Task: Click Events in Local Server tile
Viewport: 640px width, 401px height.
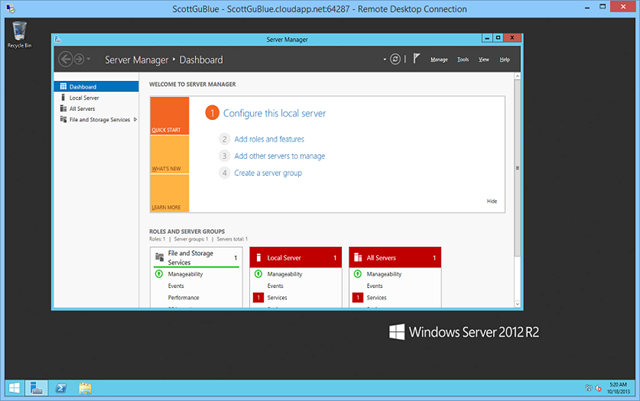Action: pyautogui.click(x=275, y=286)
